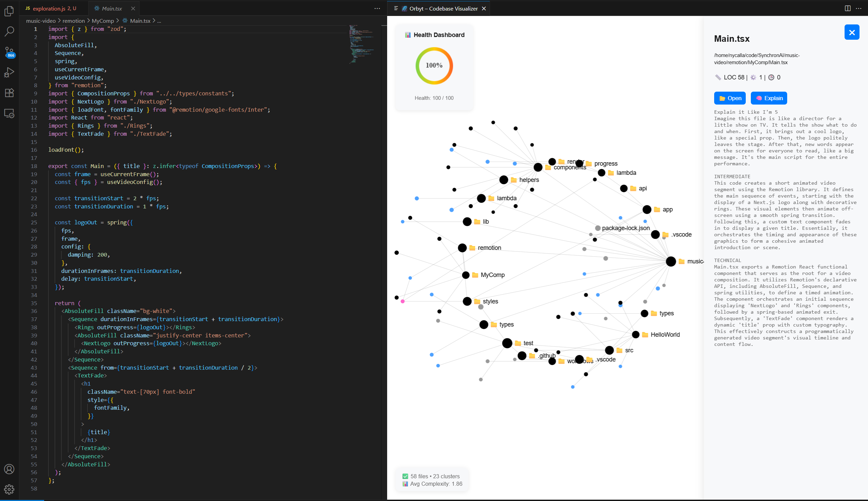Close the Main.tsx details panel

[852, 32]
